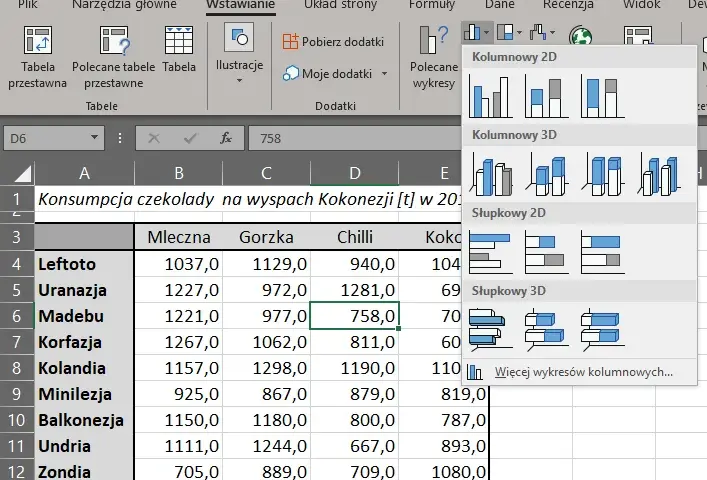This screenshot has width=707, height=480.
Task: Select column A header
Action: [x=84, y=173]
